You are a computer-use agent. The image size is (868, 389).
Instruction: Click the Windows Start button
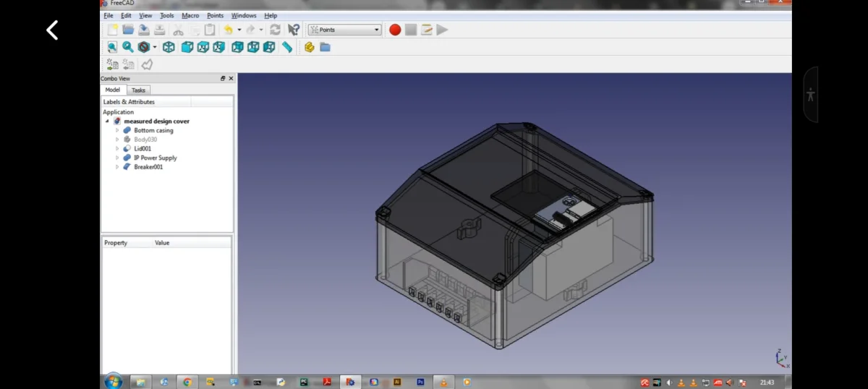pyautogui.click(x=114, y=381)
